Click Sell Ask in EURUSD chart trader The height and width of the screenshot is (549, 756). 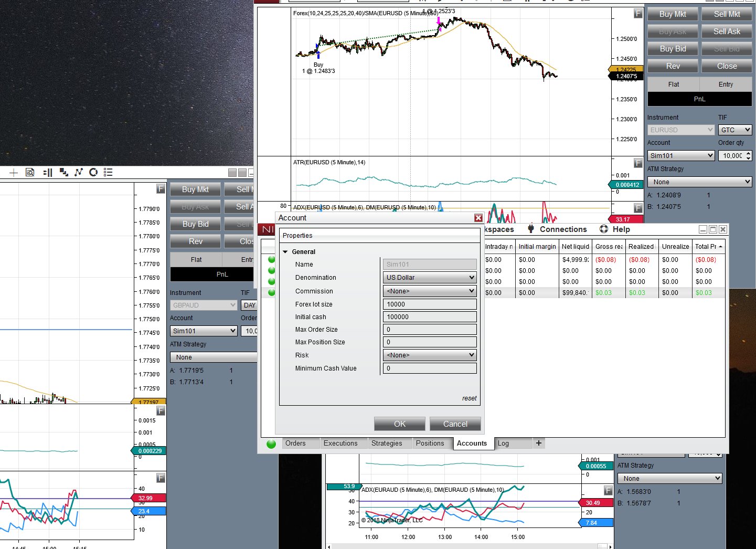(727, 31)
